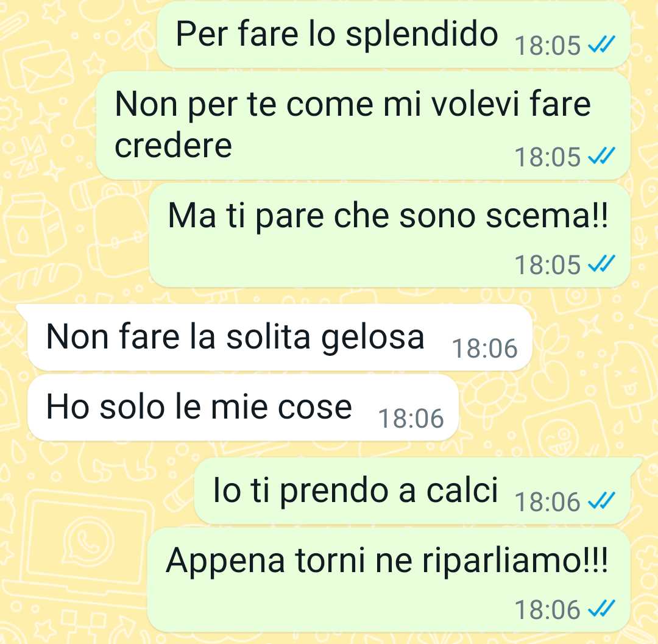
Task: Click the 18:05 timestamp on "Per fare lo splendido"
Action: (x=548, y=45)
